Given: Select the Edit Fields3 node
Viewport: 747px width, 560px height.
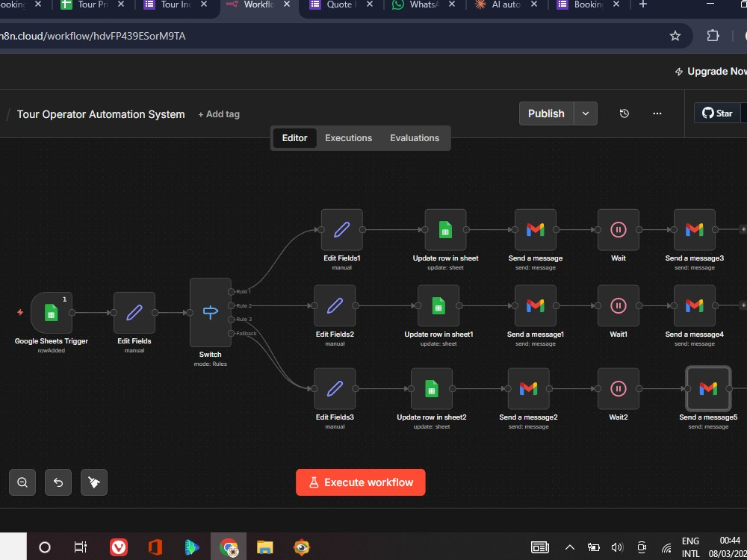Looking at the screenshot, I should pos(335,388).
